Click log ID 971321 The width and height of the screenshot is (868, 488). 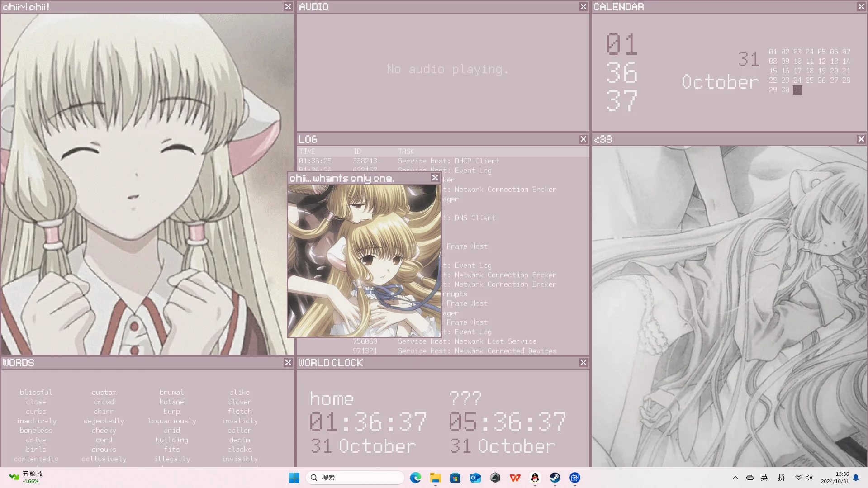pyautogui.click(x=365, y=351)
